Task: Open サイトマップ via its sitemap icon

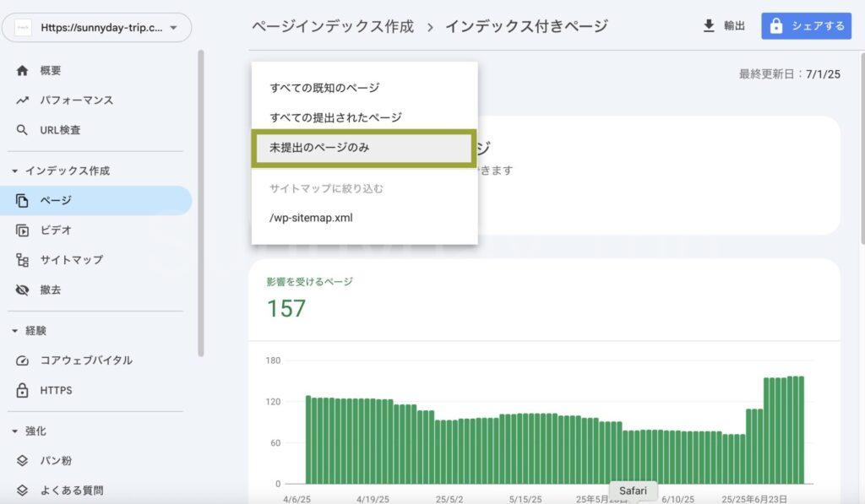Action: tap(23, 260)
